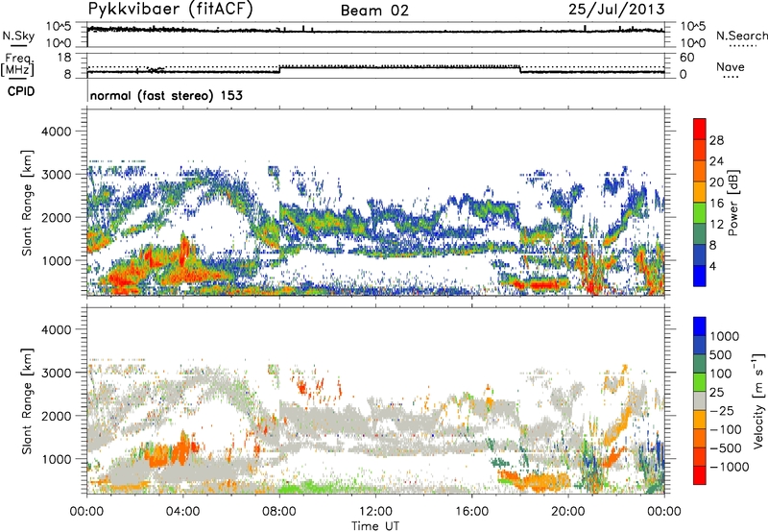Click the '4000' tick on power panel axis
This screenshot has width=768, height=532.
point(56,132)
